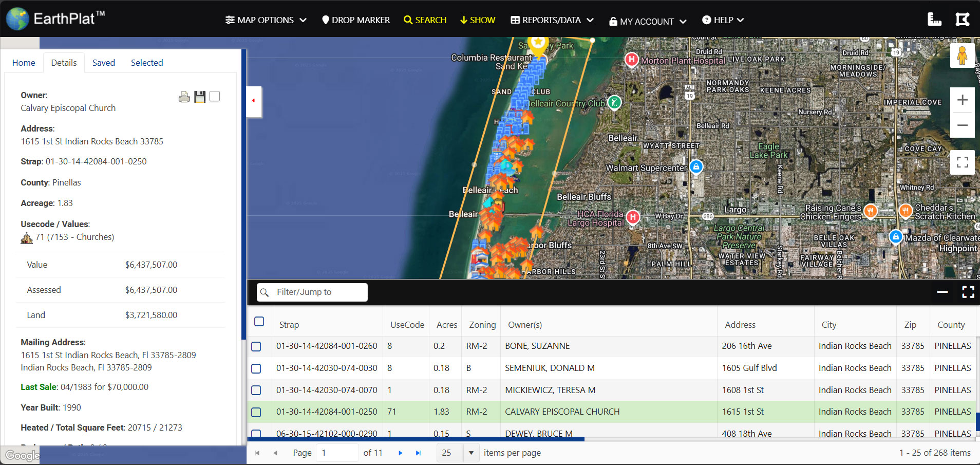The image size is (980, 465).
Task: Open the measure ruler tool icon
Action: pyautogui.click(x=934, y=20)
